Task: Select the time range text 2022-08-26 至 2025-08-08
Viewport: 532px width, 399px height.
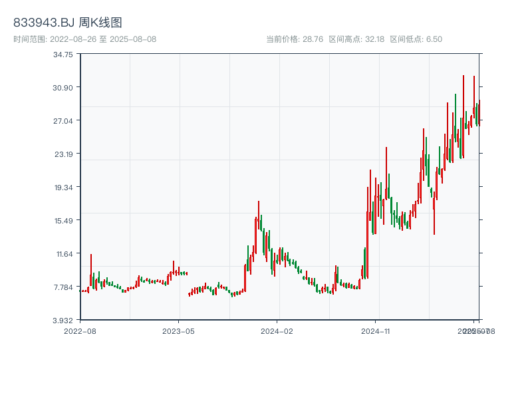Action: click(x=103, y=39)
